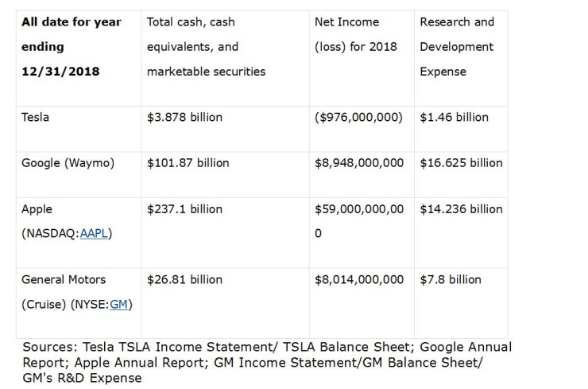Image resolution: width=588 pixels, height=389 pixels.
Task: Click Tesla's $3.878 billion cash cell
Action: 184,117
